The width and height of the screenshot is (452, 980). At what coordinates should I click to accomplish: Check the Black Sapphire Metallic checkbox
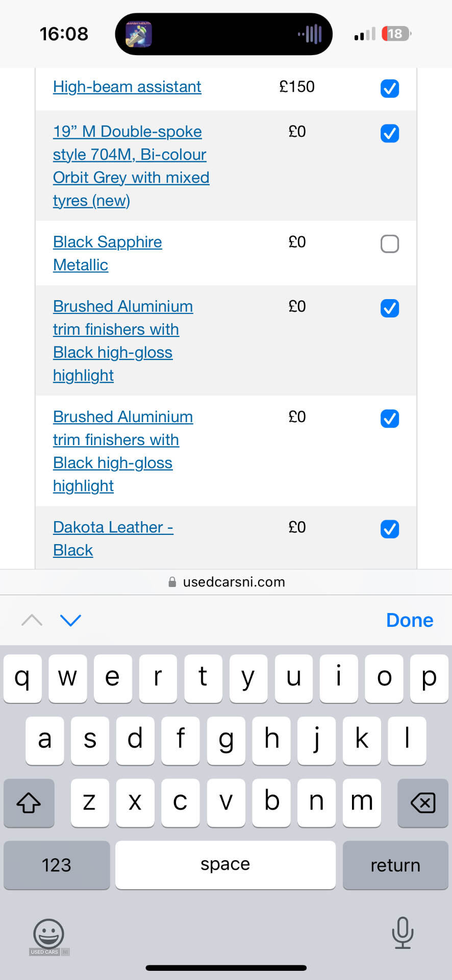point(390,244)
